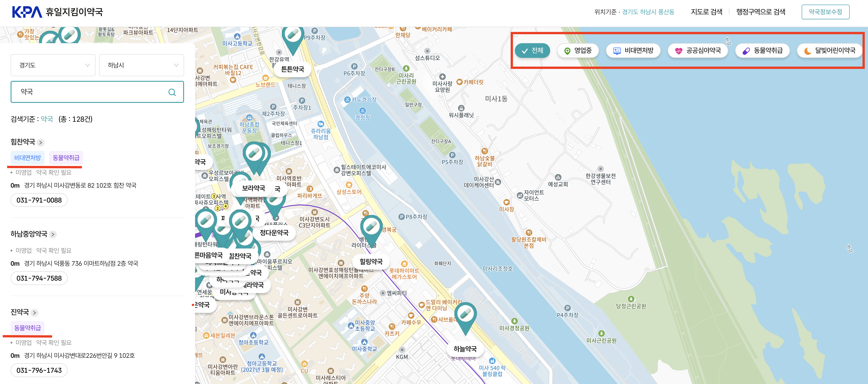Viewport: 868px width, 384px height.
Task: Click the 힐링약국 pill marker on map
Action: click(x=371, y=226)
